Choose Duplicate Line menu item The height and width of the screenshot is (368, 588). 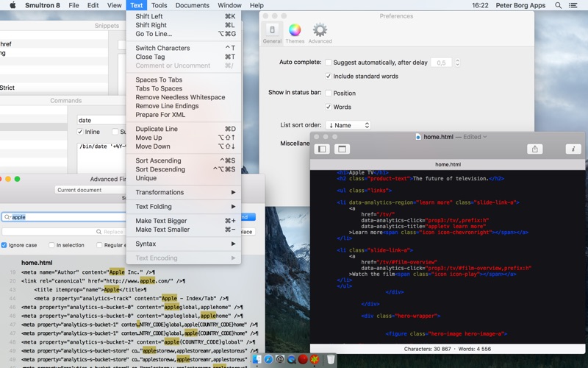tap(184, 129)
